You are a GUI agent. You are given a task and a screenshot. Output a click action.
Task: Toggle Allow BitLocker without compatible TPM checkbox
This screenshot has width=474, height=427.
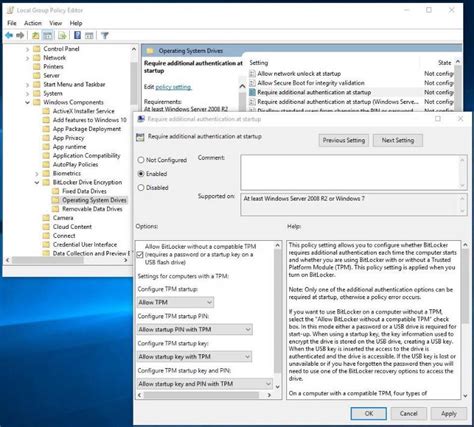(x=140, y=255)
